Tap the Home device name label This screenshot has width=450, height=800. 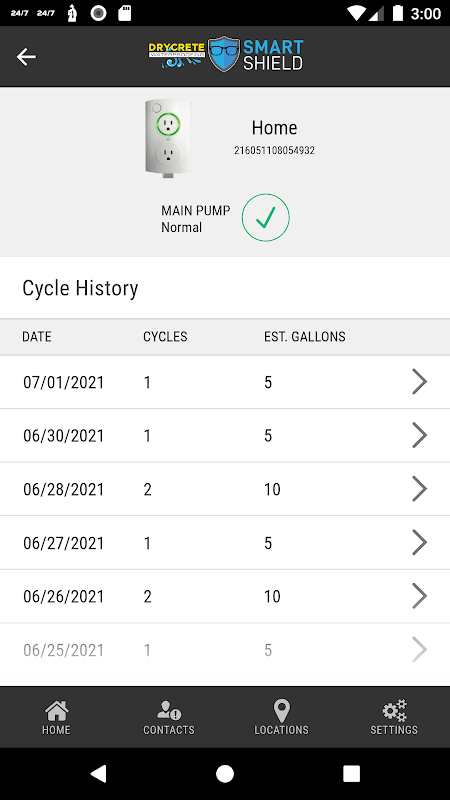[x=274, y=128]
